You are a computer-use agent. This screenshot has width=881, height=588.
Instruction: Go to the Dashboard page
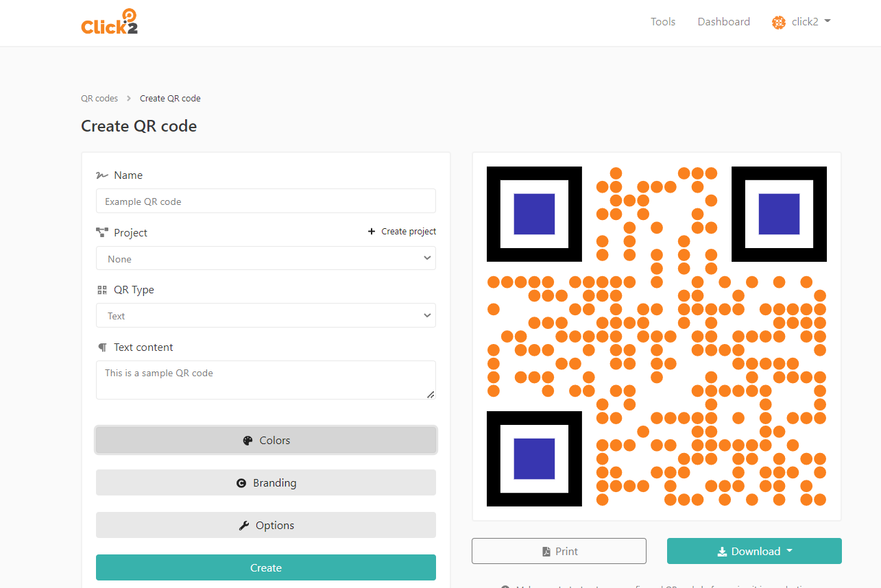(x=724, y=22)
